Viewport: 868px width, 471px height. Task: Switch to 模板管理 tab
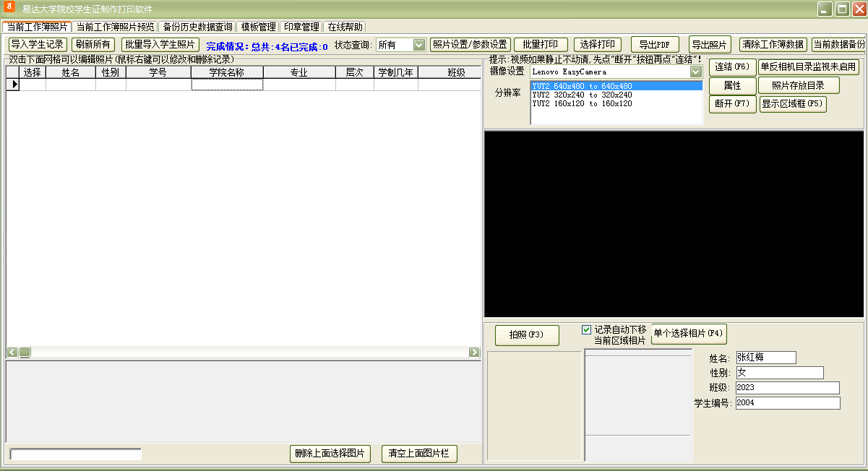click(258, 27)
